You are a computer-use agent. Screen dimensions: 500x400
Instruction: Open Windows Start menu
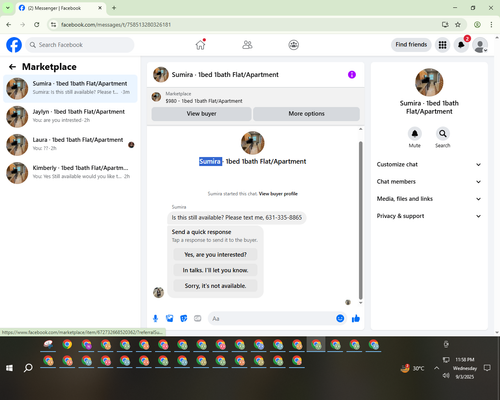coord(9,368)
